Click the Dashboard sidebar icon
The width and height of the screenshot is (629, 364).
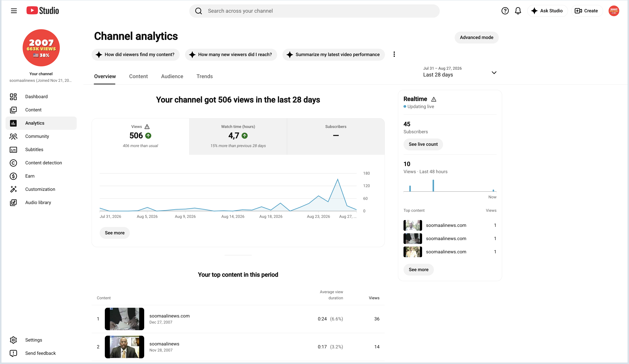point(13,97)
